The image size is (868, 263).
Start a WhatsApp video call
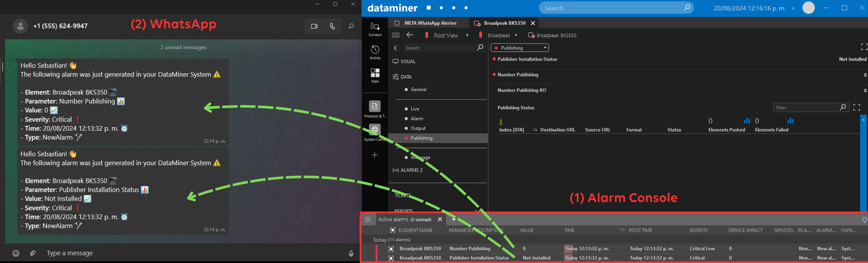click(x=314, y=26)
